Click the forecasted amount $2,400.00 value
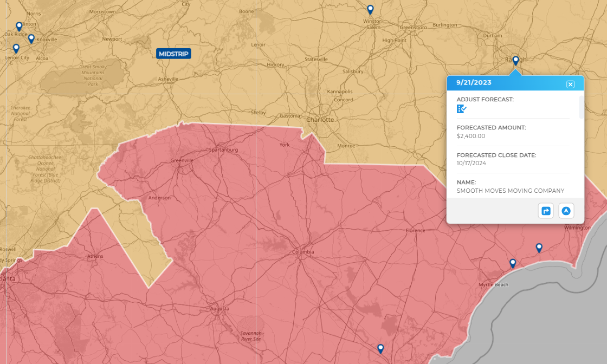607x364 pixels. pos(470,136)
